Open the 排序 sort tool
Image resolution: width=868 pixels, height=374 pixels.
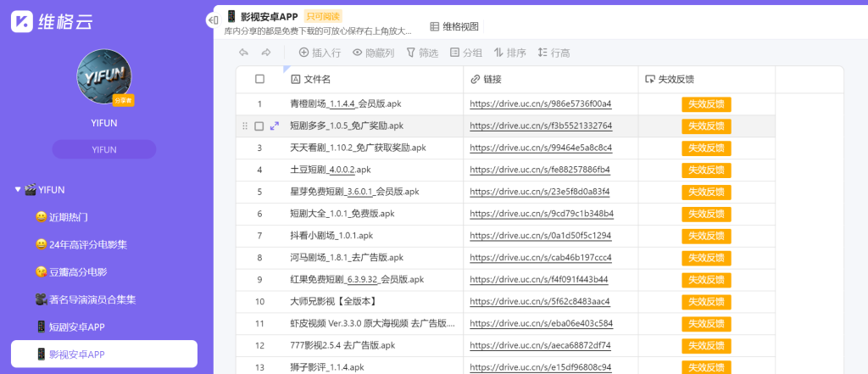(509, 53)
